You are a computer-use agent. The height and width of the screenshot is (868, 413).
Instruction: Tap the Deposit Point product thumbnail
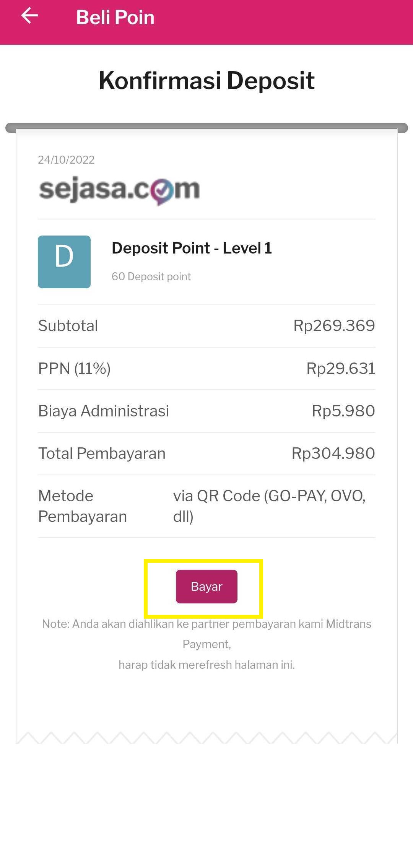click(64, 262)
